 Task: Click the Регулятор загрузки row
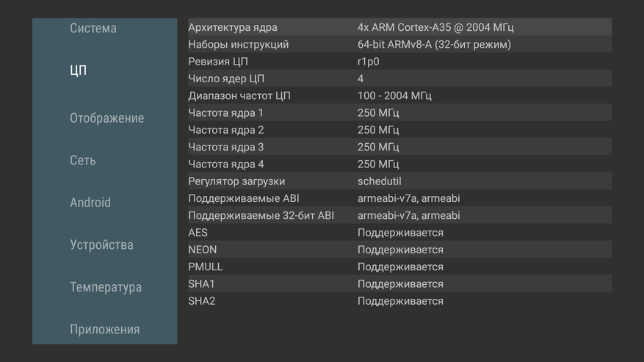[x=399, y=181]
